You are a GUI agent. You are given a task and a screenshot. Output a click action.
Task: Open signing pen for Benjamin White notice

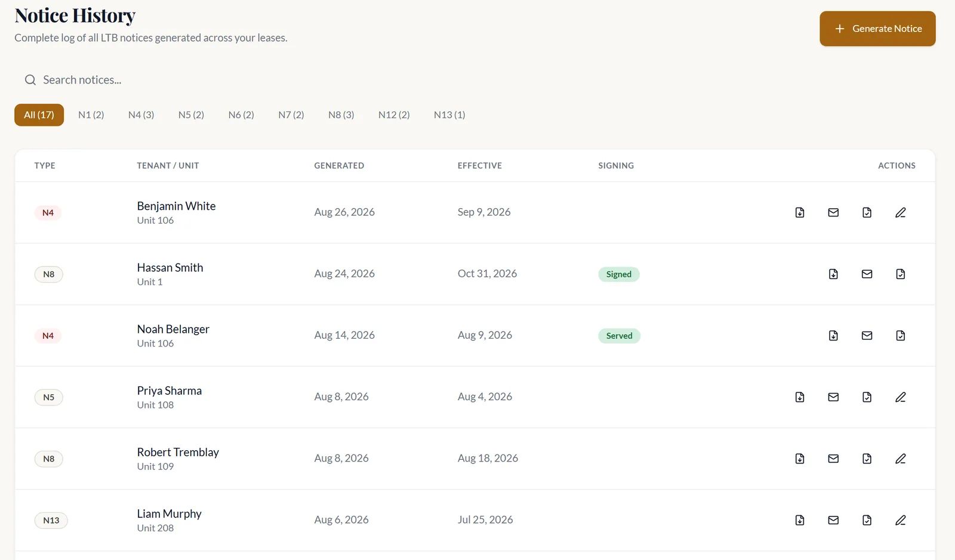900,212
